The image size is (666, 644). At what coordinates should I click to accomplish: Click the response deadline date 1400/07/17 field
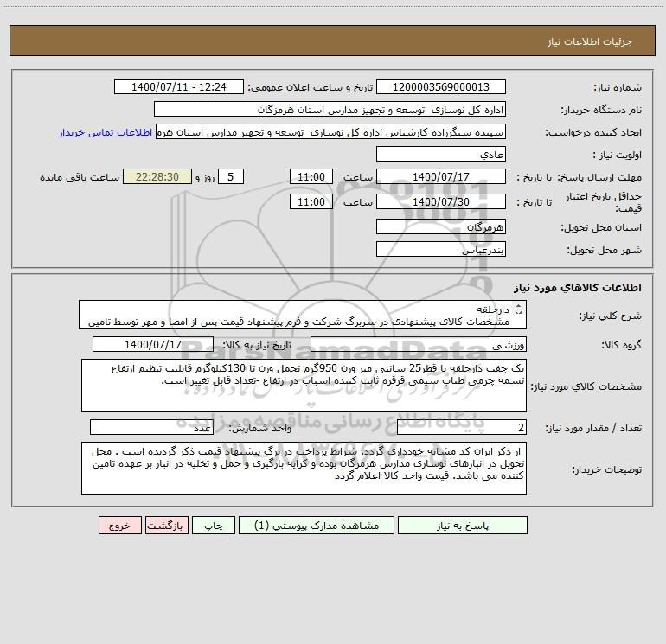tap(441, 176)
